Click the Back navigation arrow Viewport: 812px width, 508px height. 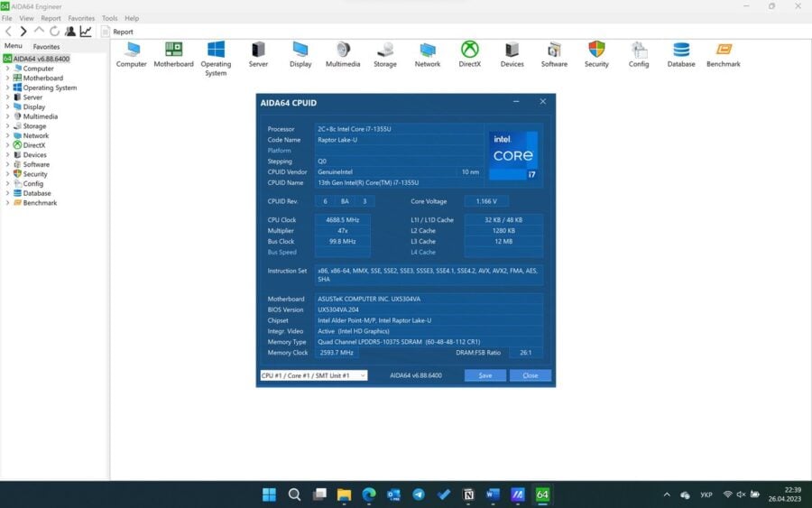click(8, 32)
